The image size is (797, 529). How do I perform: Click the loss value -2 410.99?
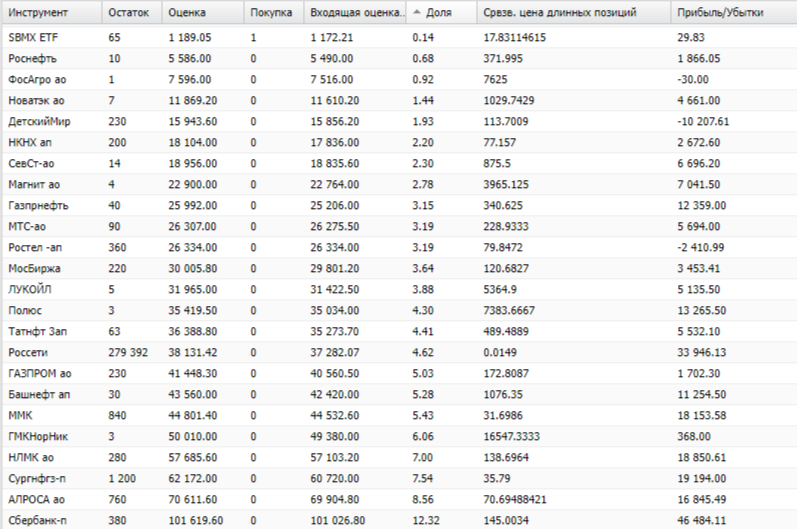(x=700, y=247)
